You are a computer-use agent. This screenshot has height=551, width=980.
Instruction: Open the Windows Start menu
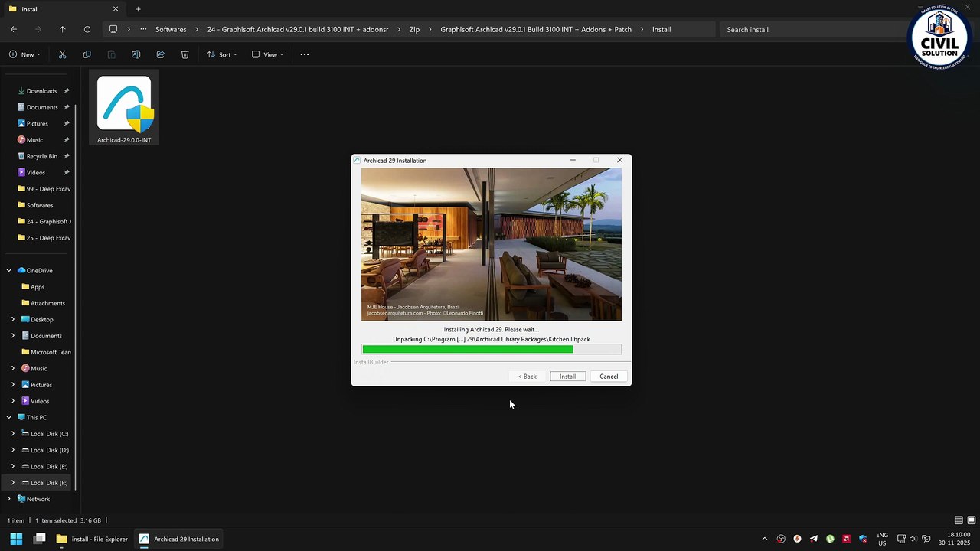tap(16, 539)
